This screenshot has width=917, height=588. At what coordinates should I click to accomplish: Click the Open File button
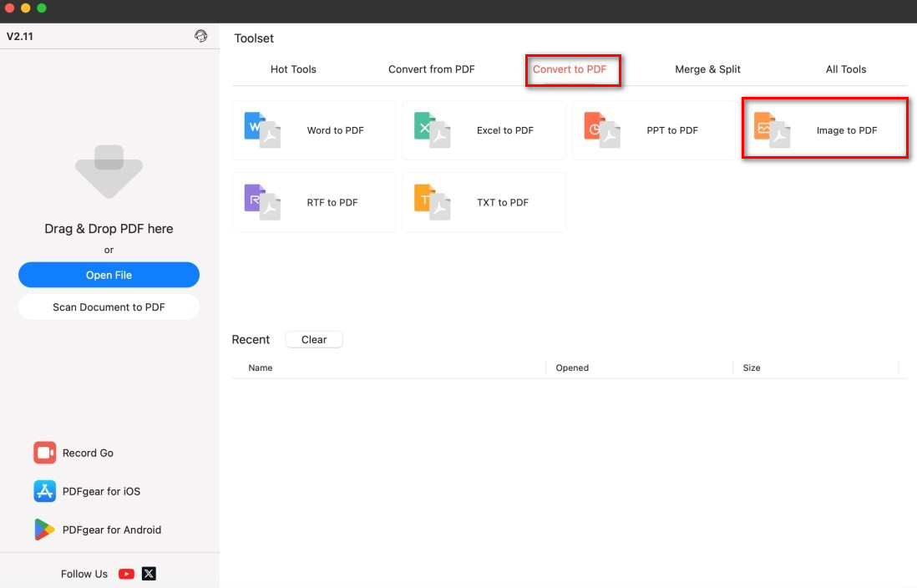pos(109,274)
